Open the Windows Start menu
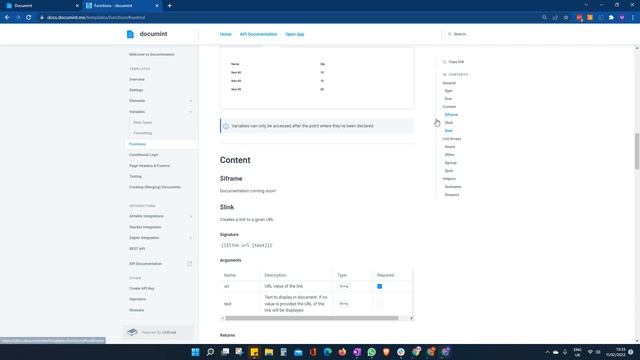 point(196,352)
